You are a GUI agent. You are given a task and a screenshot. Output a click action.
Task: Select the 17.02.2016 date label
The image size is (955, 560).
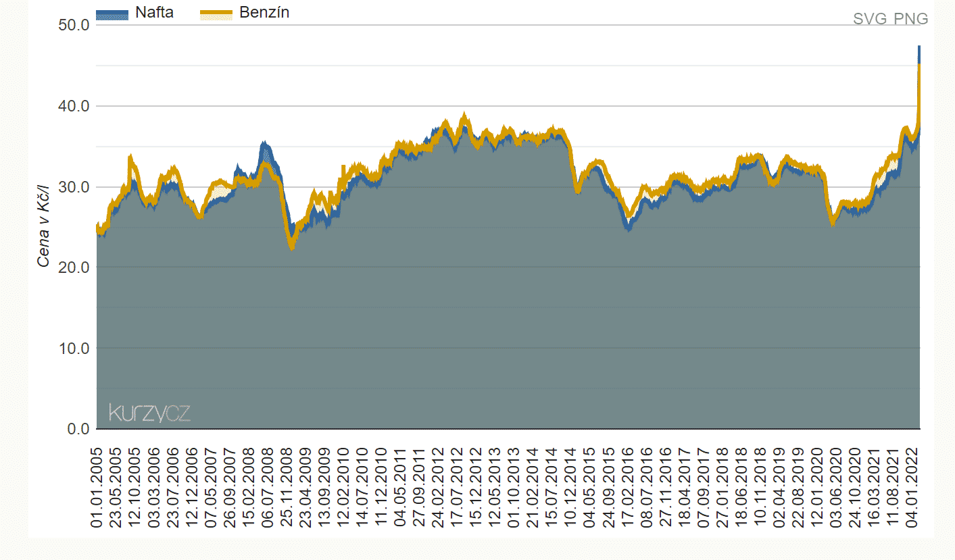click(629, 486)
